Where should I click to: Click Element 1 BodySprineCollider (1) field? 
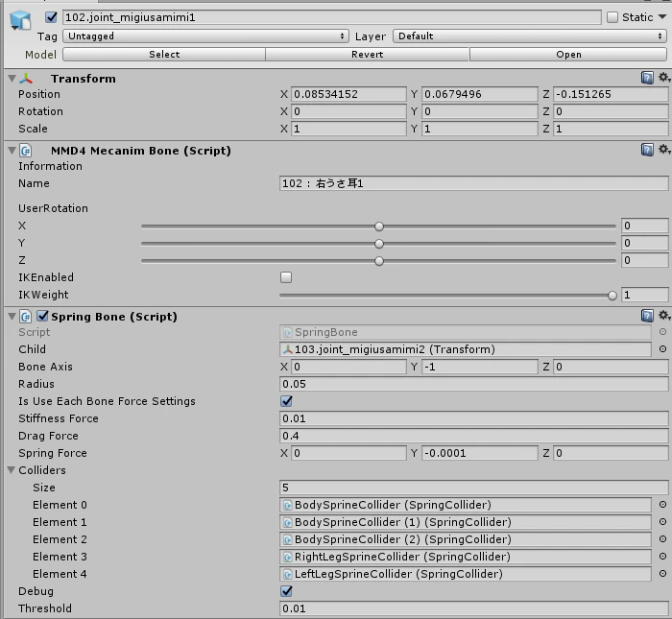click(x=466, y=522)
